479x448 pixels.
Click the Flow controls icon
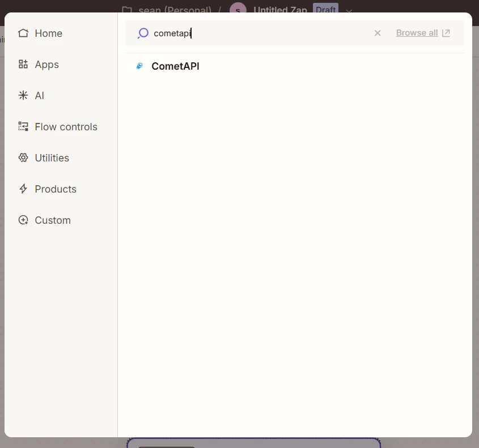[x=23, y=126]
